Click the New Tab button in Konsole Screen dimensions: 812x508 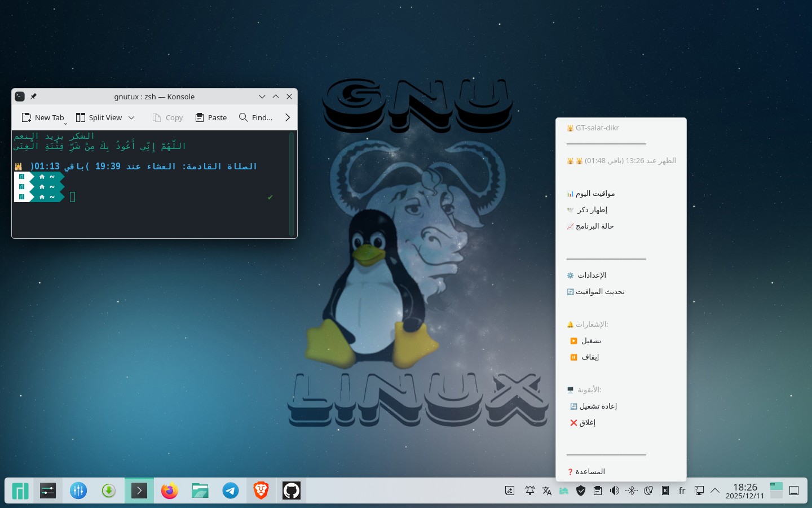click(x=43, y=117)
